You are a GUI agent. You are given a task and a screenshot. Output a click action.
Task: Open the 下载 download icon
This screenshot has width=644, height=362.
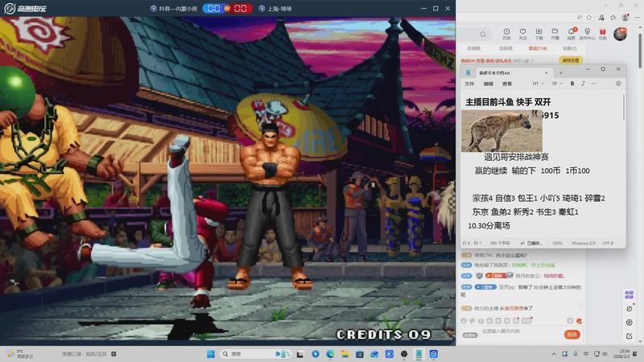tap(539, 34)
